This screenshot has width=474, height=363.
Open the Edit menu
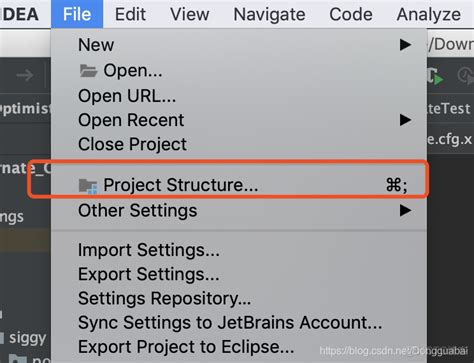[x=130, y=14]
